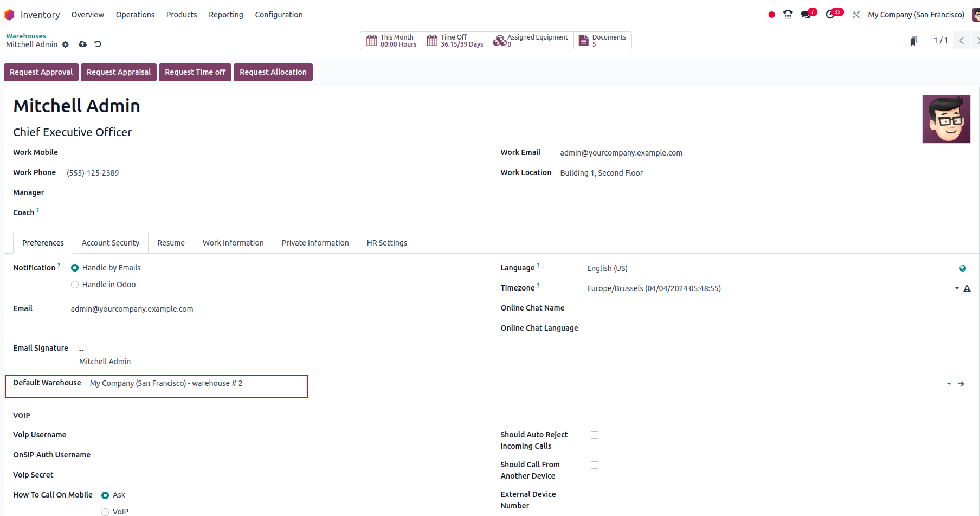
Task: Open the Language English (US) field
Action: (769, 268)
